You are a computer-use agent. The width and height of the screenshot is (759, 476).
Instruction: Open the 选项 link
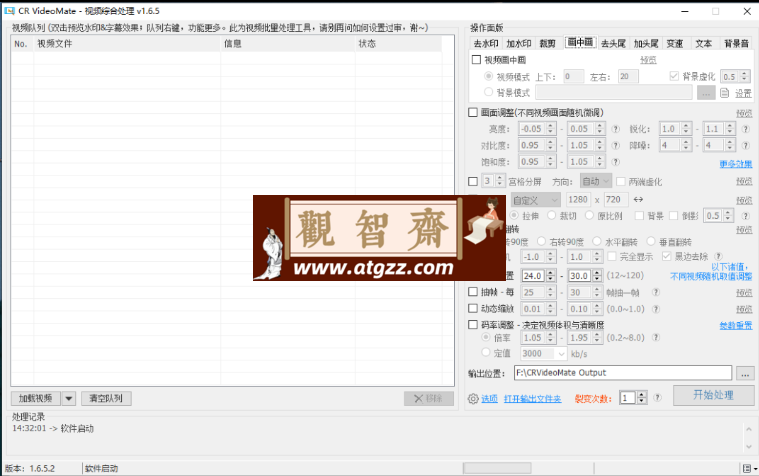pyautogui.click(x=489, y=399)
